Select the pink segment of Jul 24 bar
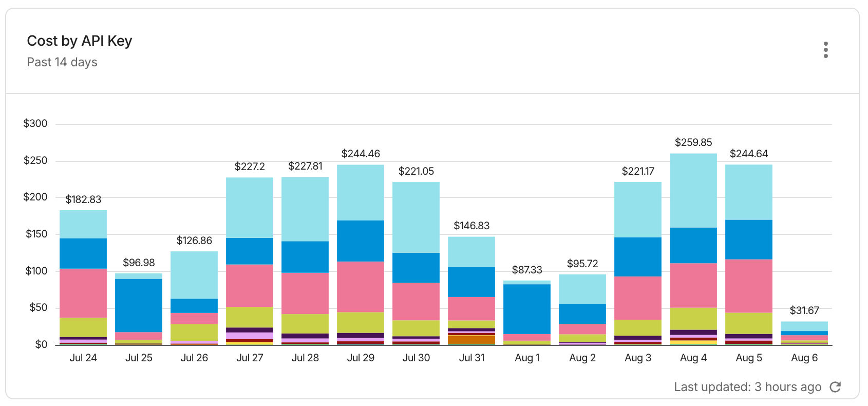The image size is (868, 406). pyautogui.click(x=83, y=293)
